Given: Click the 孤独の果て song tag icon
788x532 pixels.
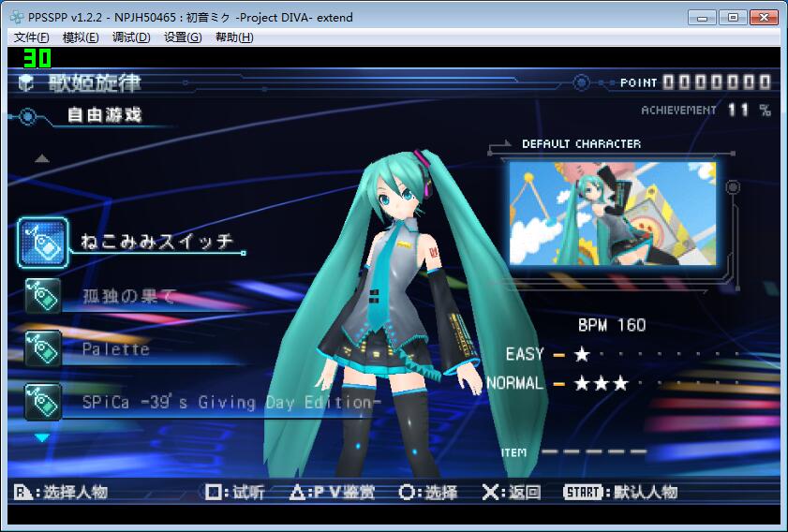Looking at the screenshot, I should pos(43,297).
